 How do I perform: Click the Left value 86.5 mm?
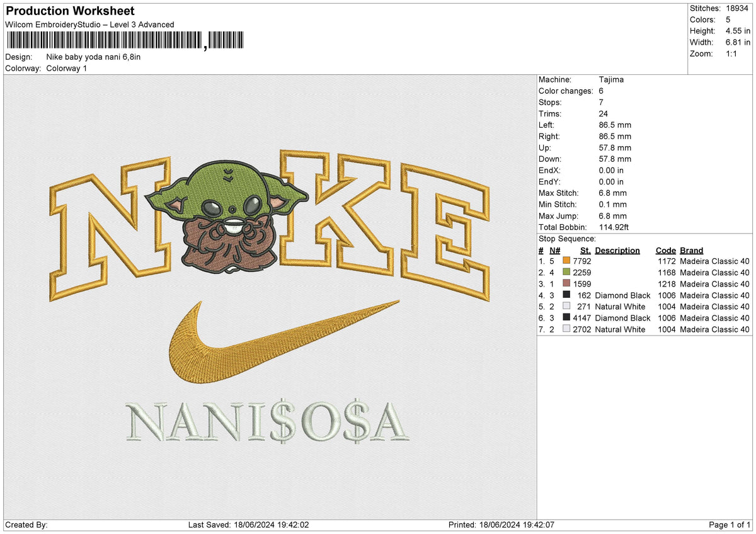(x=615, y=125)
